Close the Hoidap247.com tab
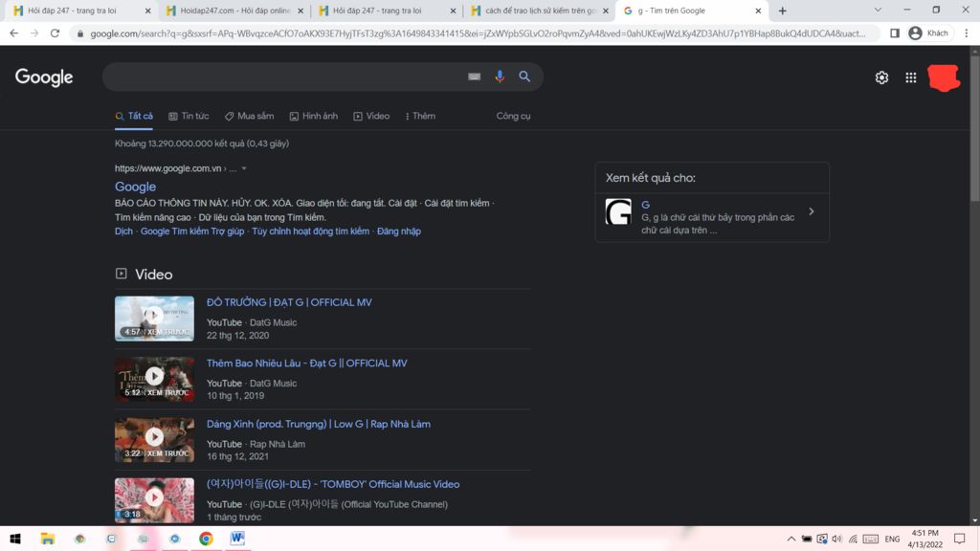980x551 pixels. (x=301, y=11)
